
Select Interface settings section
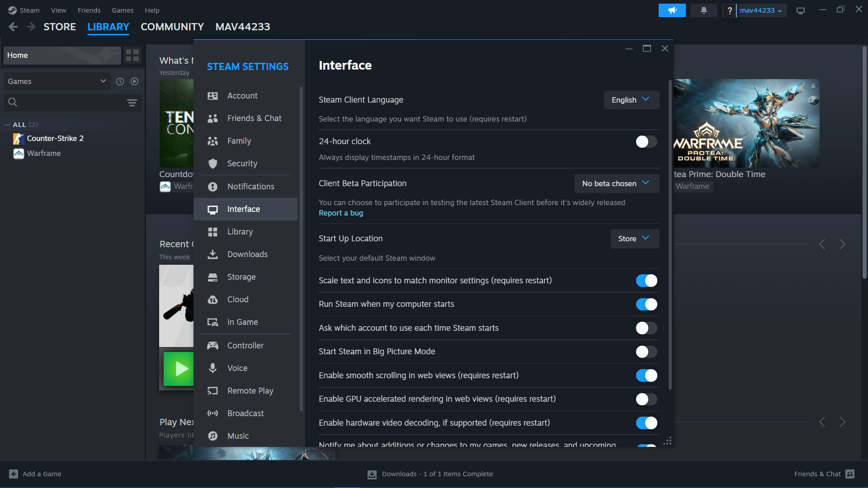click(x=245, y=209)
